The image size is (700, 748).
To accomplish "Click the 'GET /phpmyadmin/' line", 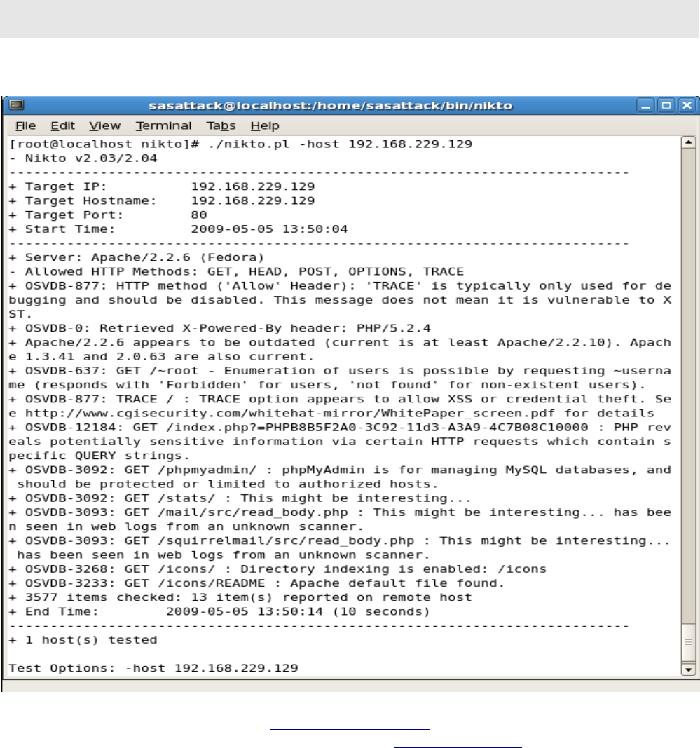I will coord(340,470).
